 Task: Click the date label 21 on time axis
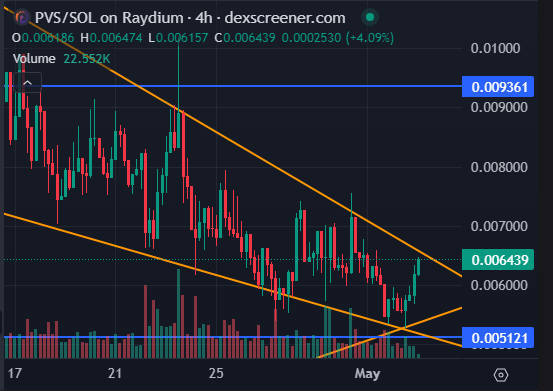(x=115, y=373)
